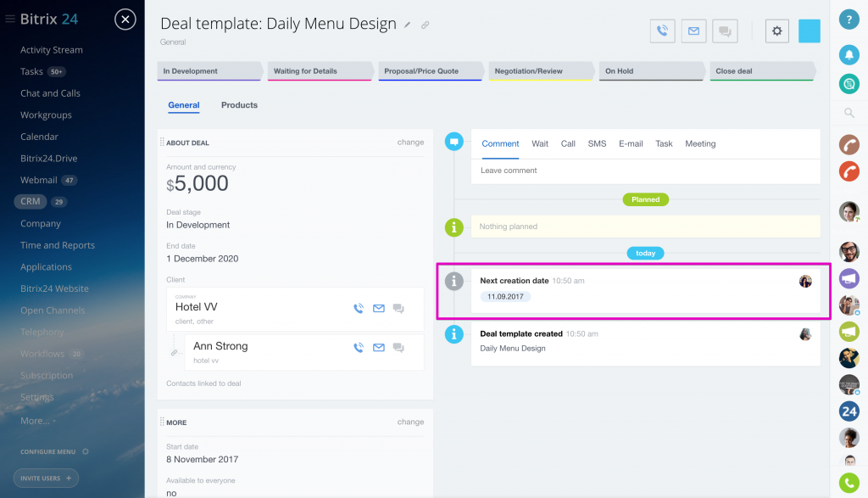Click avatar on Next creation date entry

(x=805, y=282)
